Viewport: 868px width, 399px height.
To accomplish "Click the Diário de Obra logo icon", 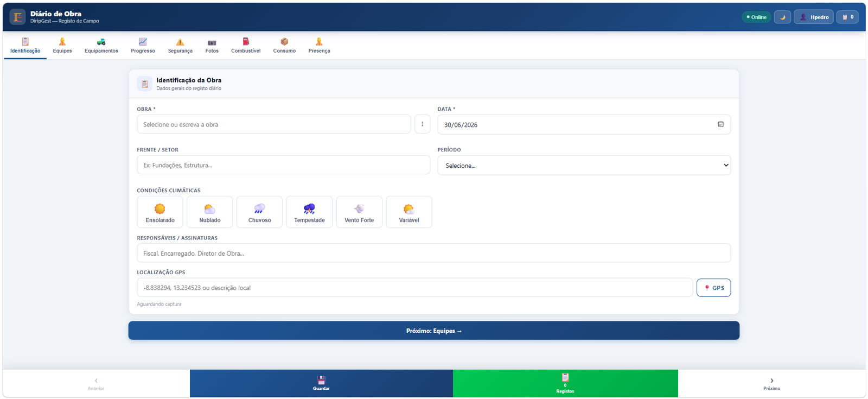I will click(17, 17).
